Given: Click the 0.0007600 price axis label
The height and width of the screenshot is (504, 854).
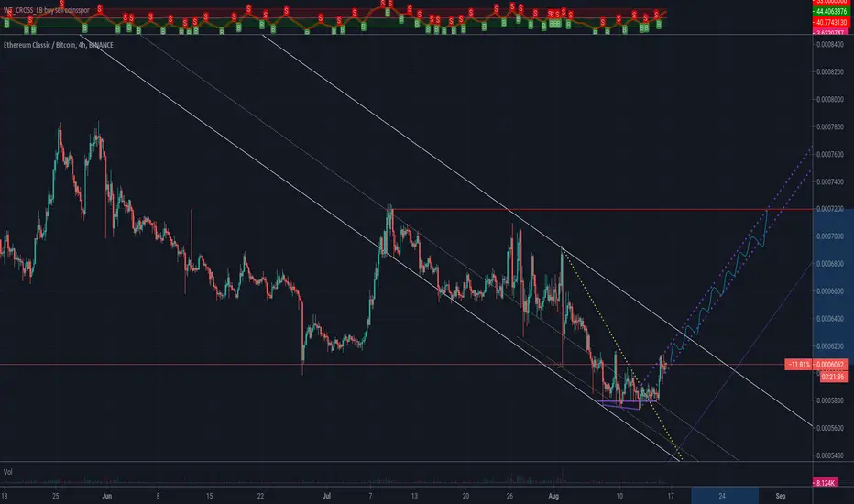Looking at the screenshot, I should coord(830,154).
